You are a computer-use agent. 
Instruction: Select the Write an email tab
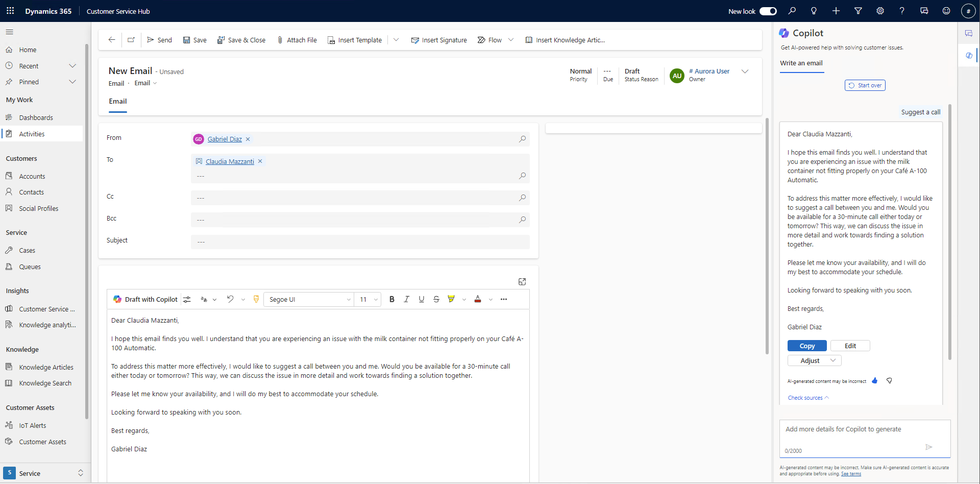(x=801, y=63)
